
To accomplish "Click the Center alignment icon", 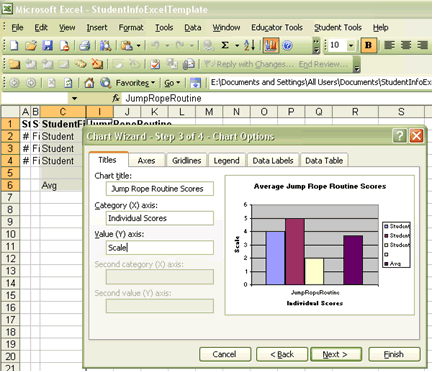I will click(x=406, y=45).
